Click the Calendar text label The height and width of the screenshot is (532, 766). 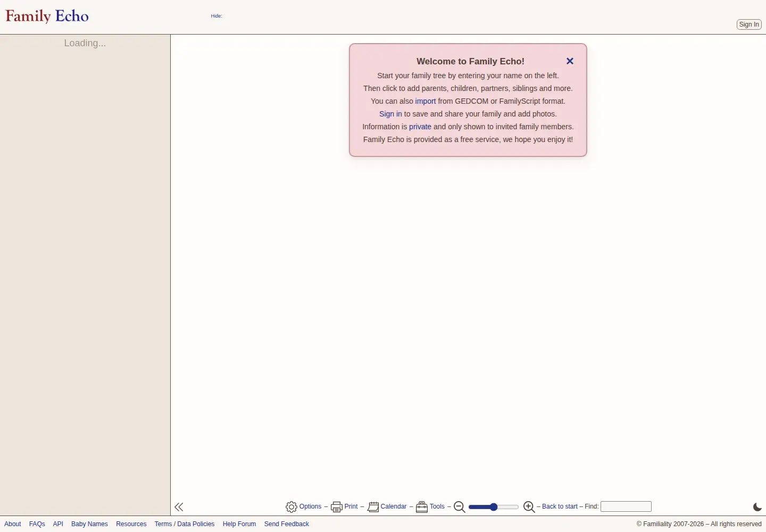394,506
